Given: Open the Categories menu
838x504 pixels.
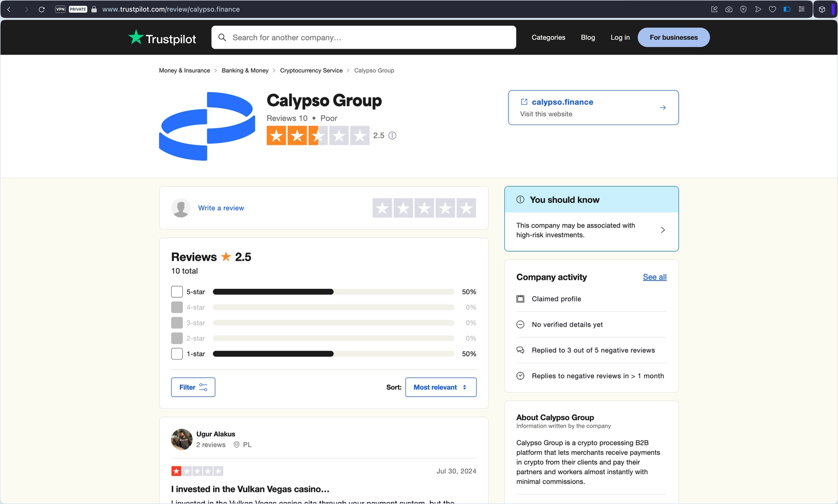Looking at the screenshot, I should 548,37.
